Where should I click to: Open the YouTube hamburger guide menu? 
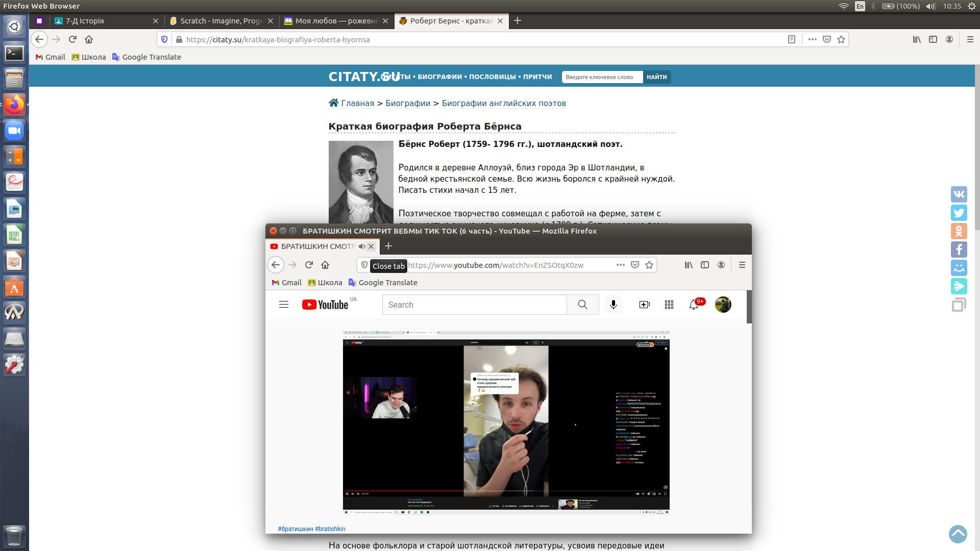click(284, 305)
